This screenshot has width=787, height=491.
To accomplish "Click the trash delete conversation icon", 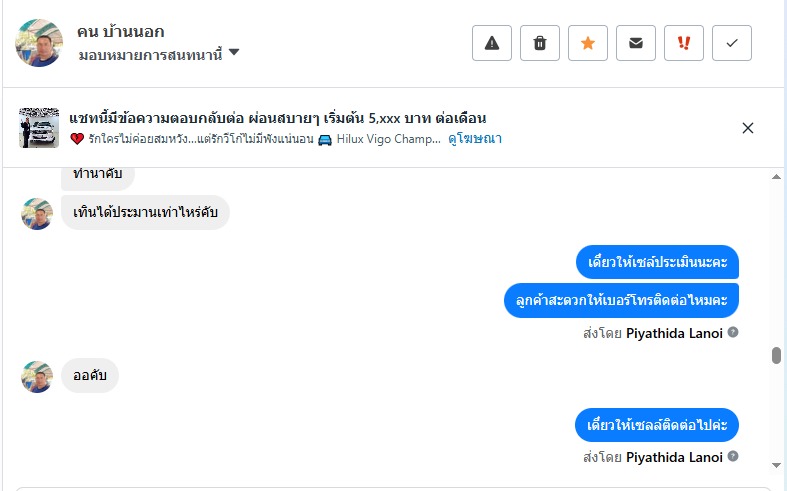I will click(540, 43).
